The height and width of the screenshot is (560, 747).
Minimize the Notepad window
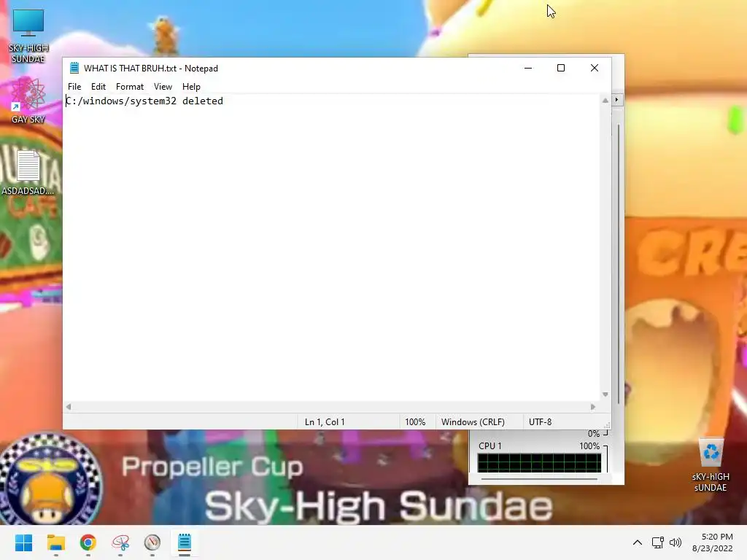pos(528,68)
